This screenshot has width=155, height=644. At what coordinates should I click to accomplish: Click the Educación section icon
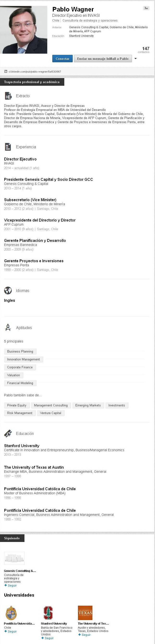pyautogui.click(x=8, y=433)
